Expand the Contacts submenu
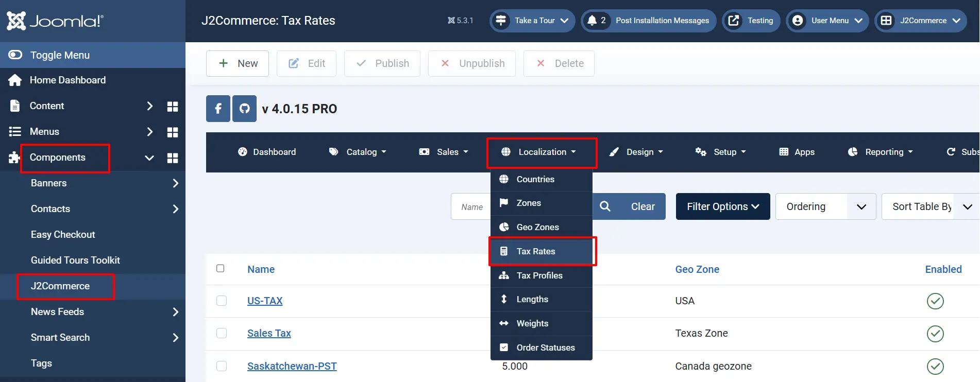 click(x=176, y=209)
